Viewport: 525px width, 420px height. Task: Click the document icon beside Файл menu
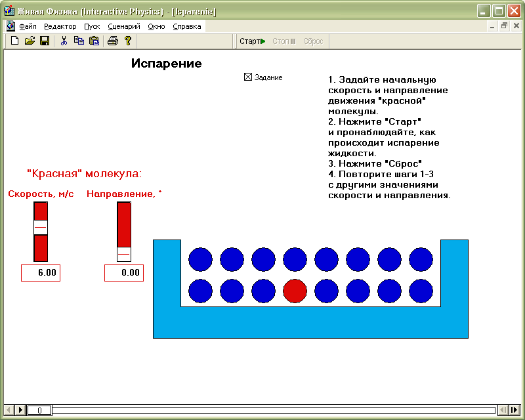click(x=10, y=26)
